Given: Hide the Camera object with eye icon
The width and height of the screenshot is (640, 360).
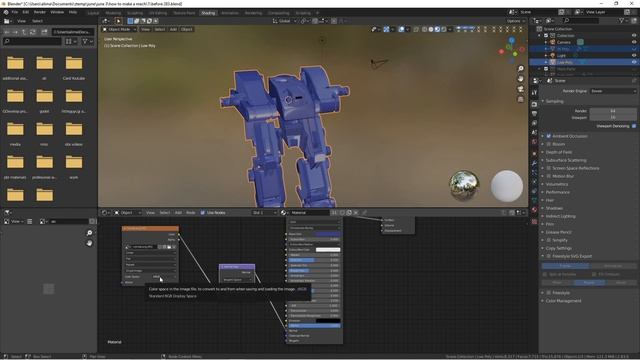Looking at the screenshot, I should pos(634,42).
